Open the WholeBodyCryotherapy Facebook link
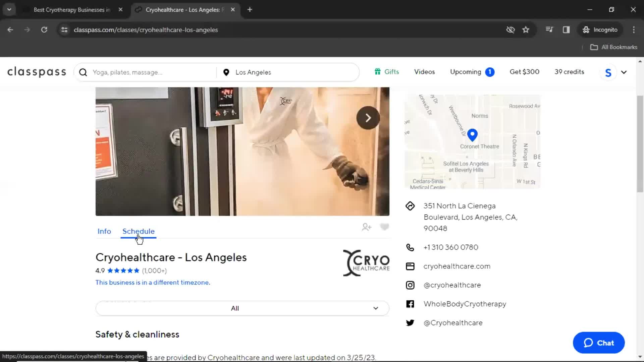644x362 pixels. [465, 304]
